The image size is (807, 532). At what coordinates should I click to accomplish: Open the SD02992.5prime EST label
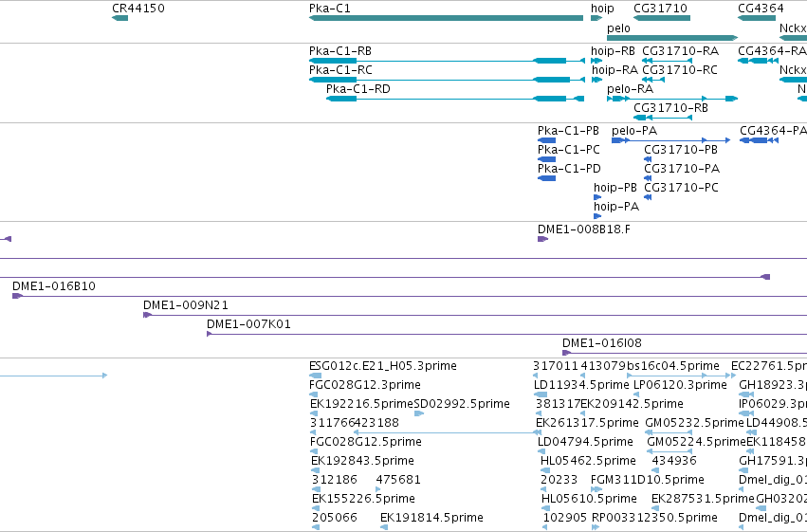pos(462,404)
